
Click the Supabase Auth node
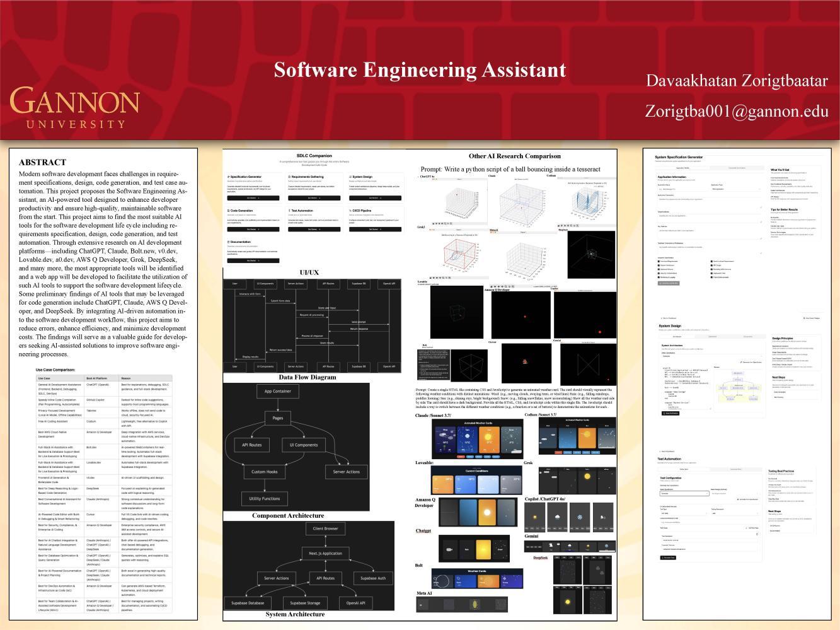click(x=373, y=578)
